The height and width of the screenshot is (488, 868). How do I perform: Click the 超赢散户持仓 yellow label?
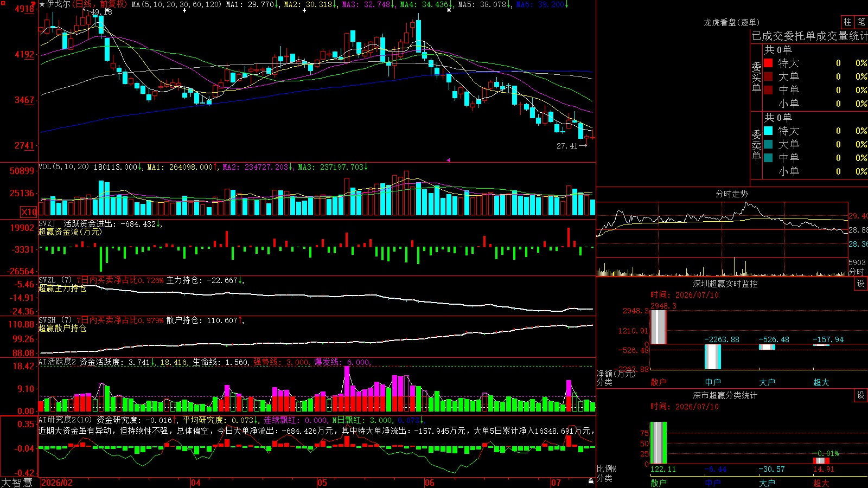tap(62, 328)
